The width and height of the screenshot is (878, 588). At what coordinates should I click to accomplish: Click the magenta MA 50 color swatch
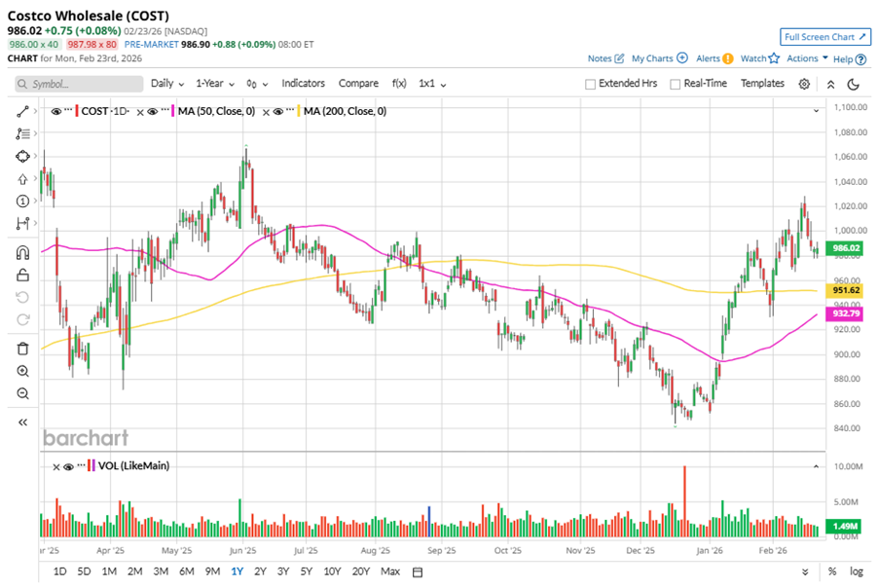tap(173, 111)
